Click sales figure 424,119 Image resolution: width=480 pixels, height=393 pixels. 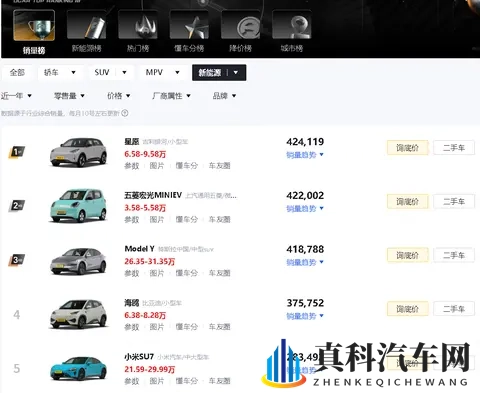(305, 142)
